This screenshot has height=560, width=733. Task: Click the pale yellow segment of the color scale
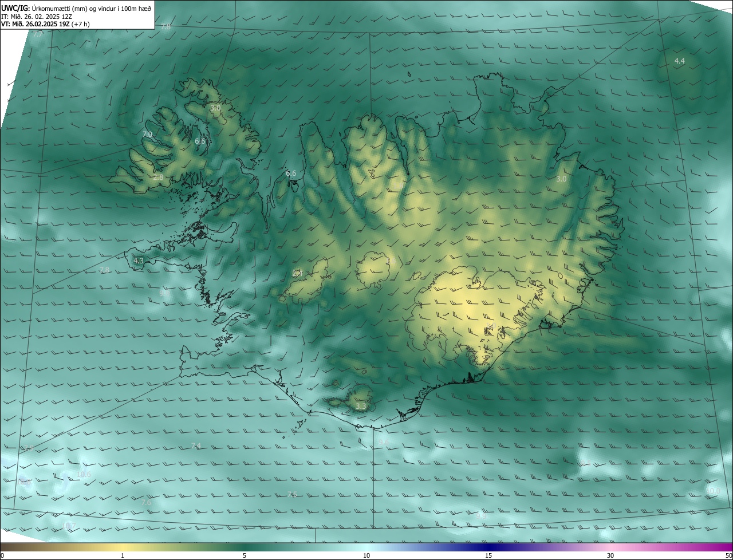point(123,547)
